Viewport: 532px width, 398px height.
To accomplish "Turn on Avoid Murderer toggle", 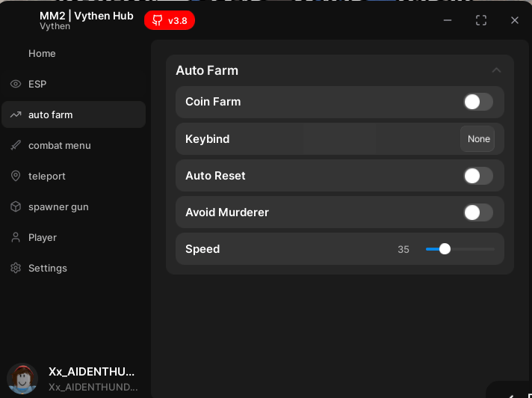I will (x=478, y=212).
